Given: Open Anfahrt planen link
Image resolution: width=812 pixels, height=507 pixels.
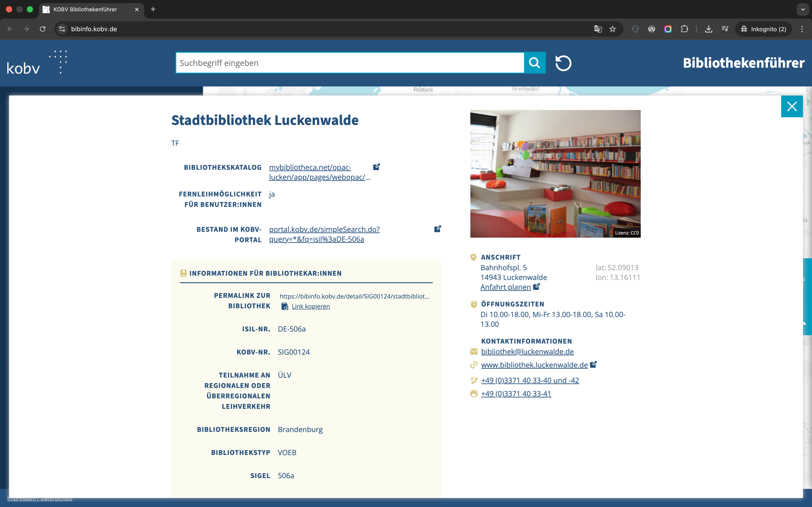Looking at the screenshot, I should [x=505, y=287].
